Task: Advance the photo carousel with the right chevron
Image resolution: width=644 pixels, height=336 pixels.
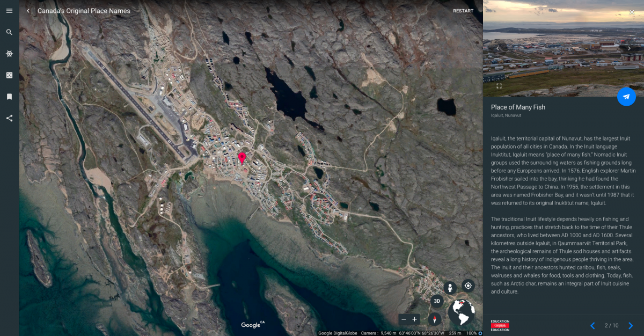Action: pos(629,48)
